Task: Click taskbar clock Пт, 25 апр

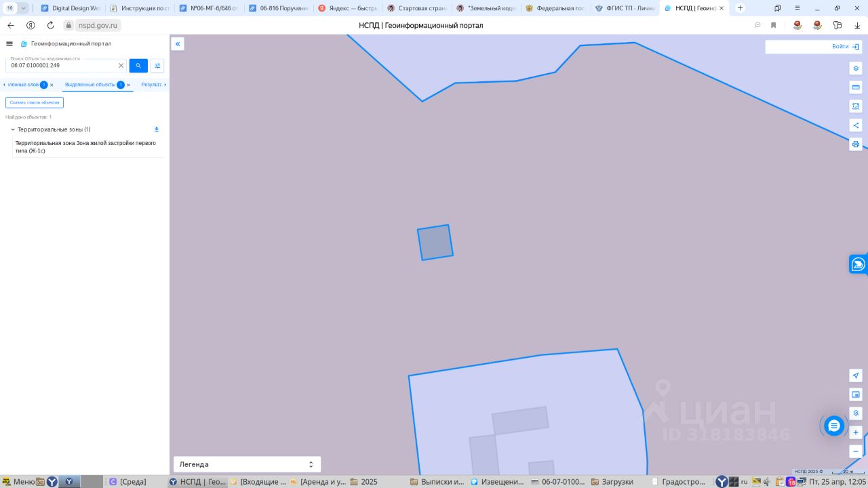Action: (837, 482)
